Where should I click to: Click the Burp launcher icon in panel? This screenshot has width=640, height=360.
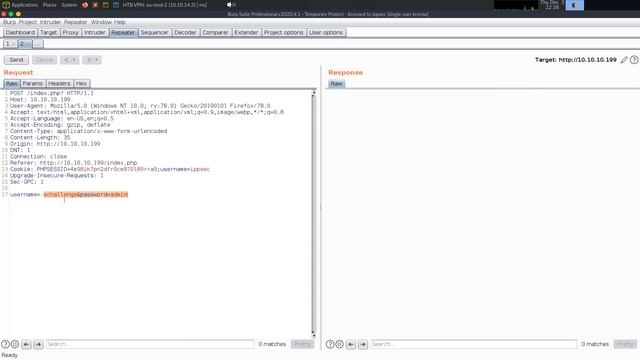(x=96, y=5)
